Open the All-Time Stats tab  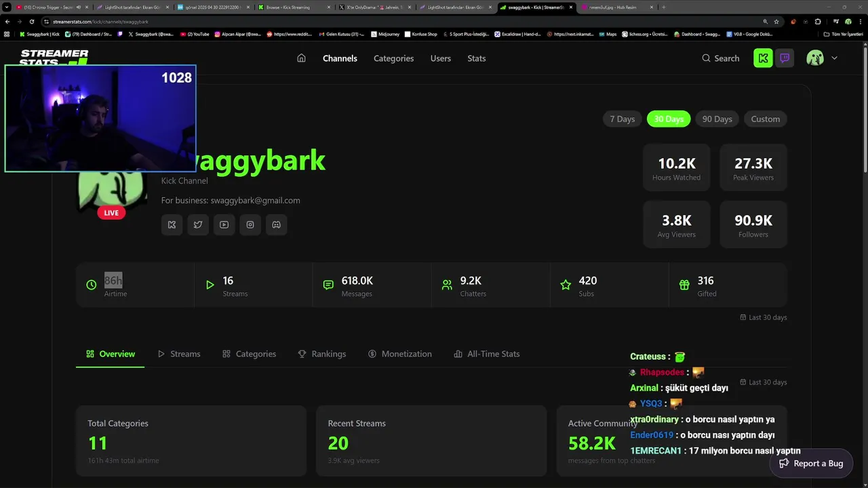tap(486, 354)
